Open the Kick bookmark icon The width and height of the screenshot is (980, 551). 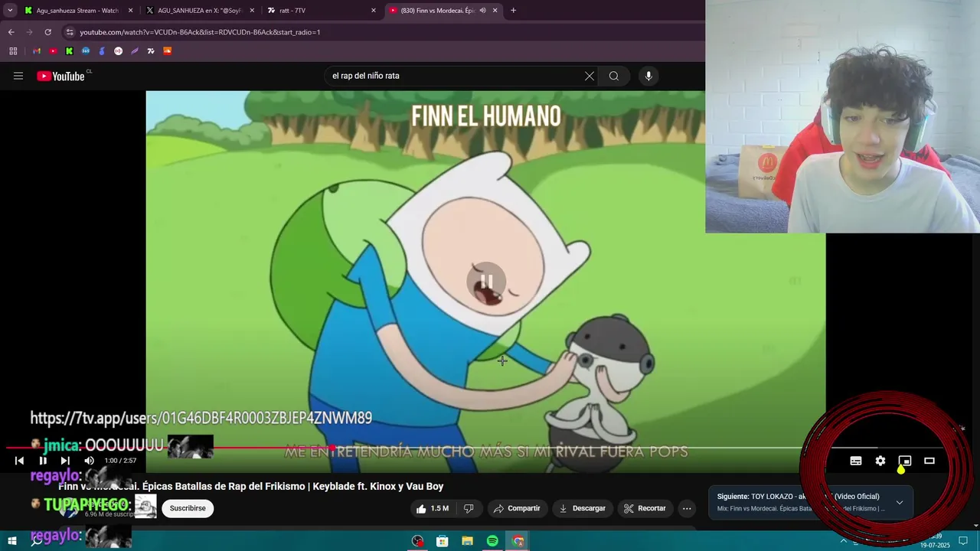[69, 51]
